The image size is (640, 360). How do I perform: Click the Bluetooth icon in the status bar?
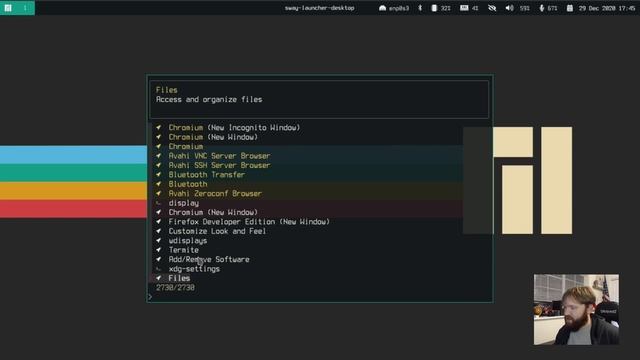[420, 8]
